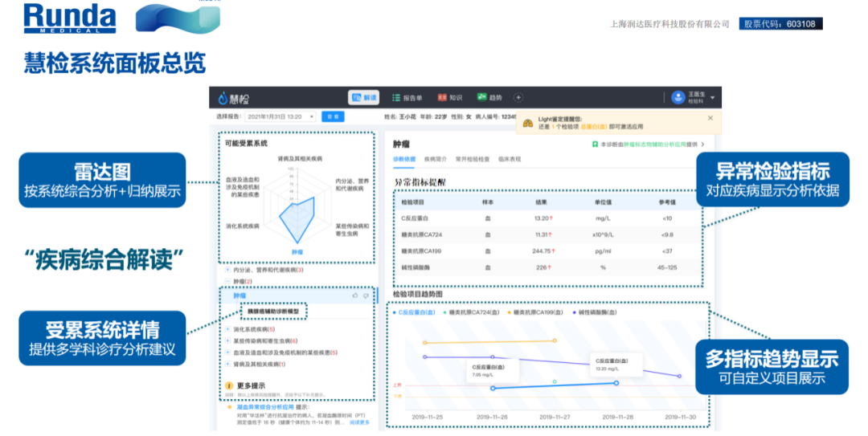Click the 阅读更多 link
Viewport: 868px width, 436px height.
358,422
